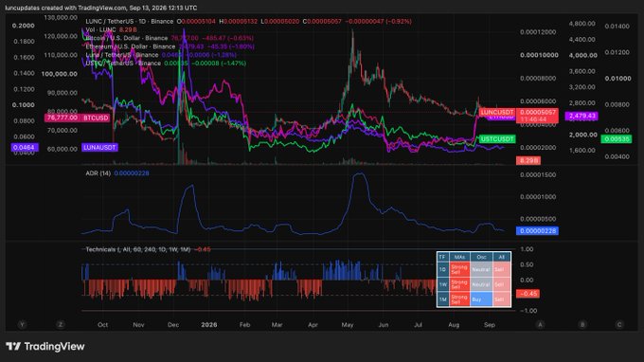Select the Y scale circle marker
This screenshot has height=362, width=644.
(x=22, y=325)
